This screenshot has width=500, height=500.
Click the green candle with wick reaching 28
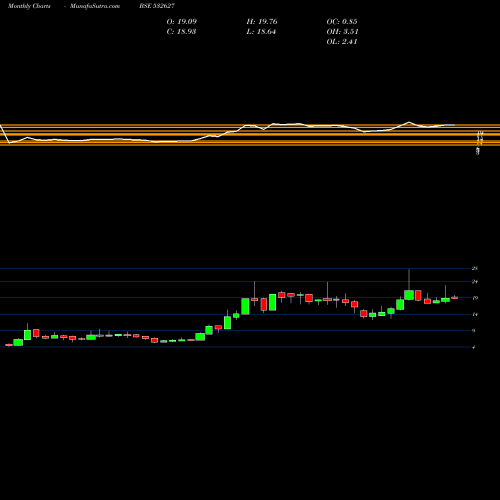click(x=409, y=295)
